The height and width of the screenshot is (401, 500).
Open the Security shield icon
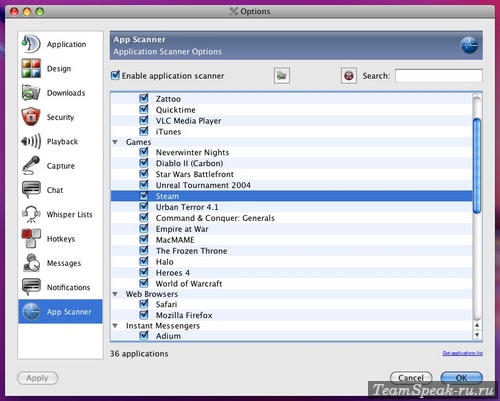point(31,117)
